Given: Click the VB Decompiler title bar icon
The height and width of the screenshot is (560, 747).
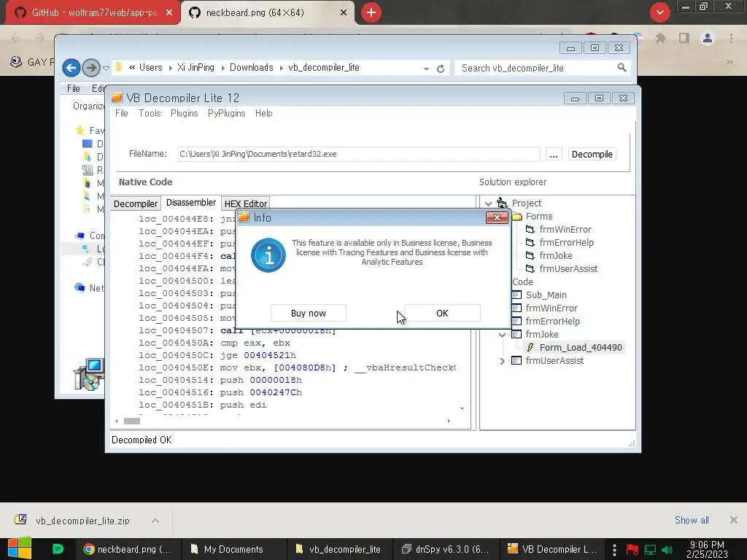Looking at the screenshot, I should [117, 98].
